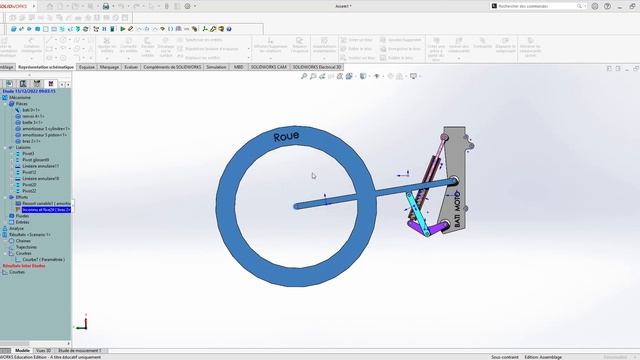
Task: Switch to the Esquisse tab
Action: click(x=87, y=67)
